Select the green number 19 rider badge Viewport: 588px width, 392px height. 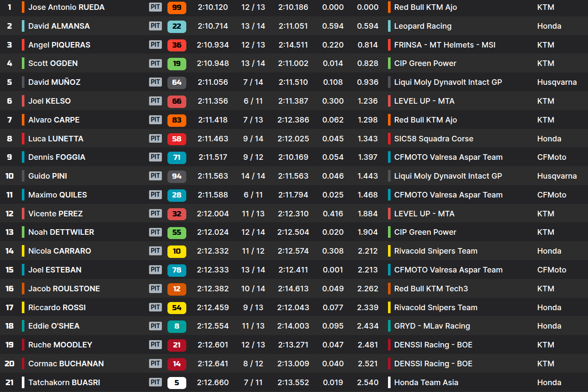pyautogui.click(x=176, y=64)
